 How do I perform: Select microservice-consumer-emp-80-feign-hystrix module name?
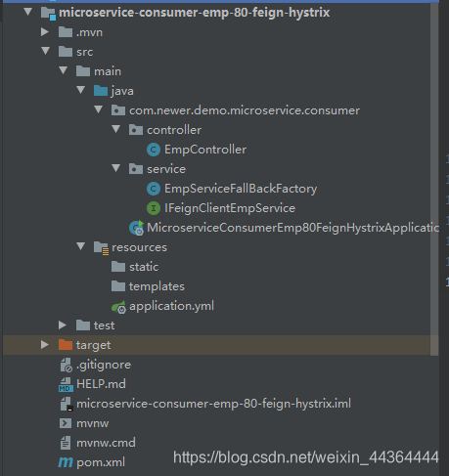coord(195,13)
